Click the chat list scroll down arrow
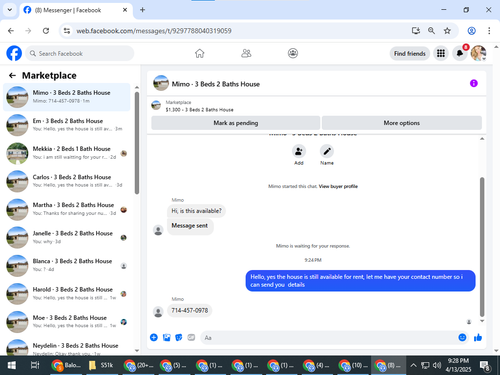This screenshot has height=375, width=500. point(137,351)
